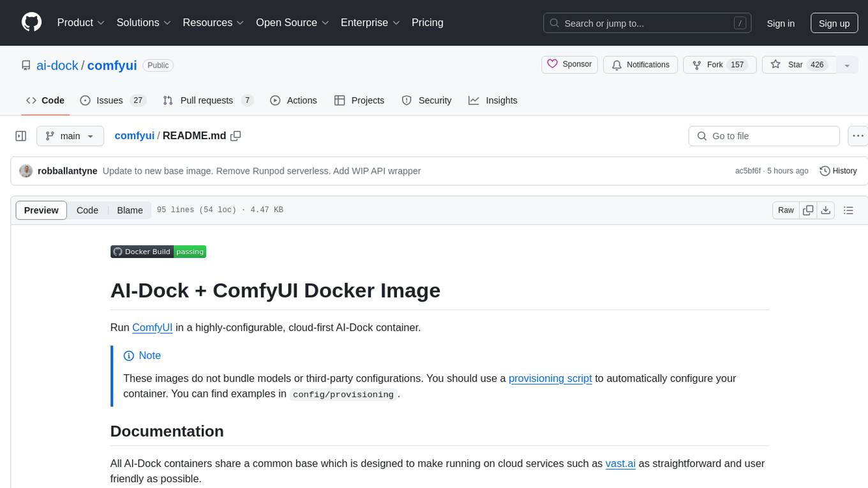Viewport: 868px width, 488px height.
Task: Open the more file actions menu
Action: [858, 136]
